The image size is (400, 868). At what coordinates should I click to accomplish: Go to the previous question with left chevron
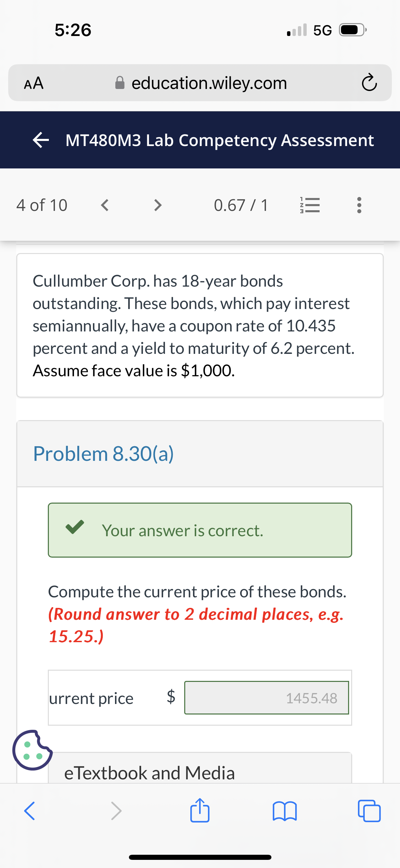click(x=105, y=205)
